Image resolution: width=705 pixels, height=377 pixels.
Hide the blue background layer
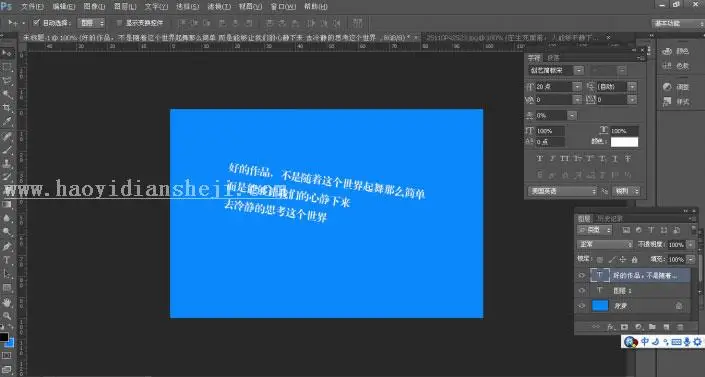point(582,306)
